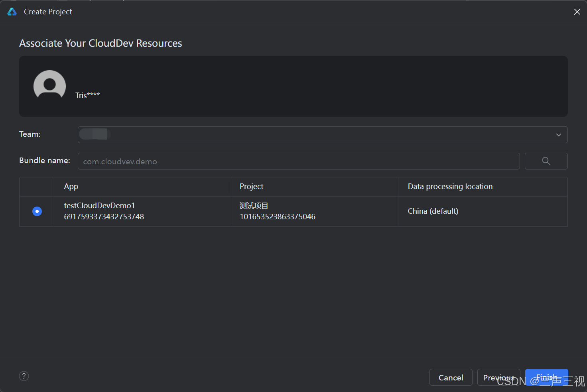Click the Associate Your CloudDev Resources heading

point(100,43)
